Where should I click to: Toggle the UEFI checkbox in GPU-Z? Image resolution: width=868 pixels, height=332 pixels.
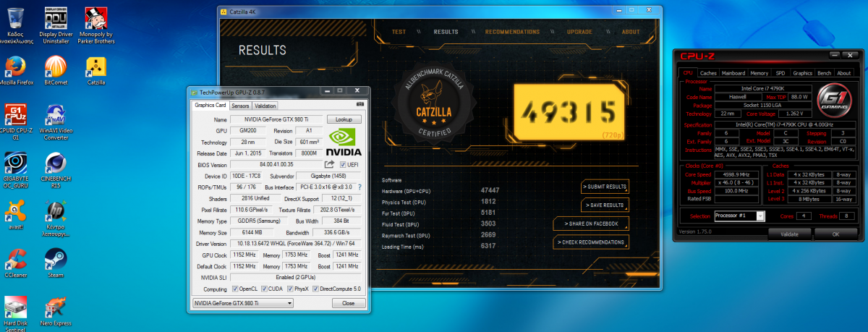tap(342, 165)
